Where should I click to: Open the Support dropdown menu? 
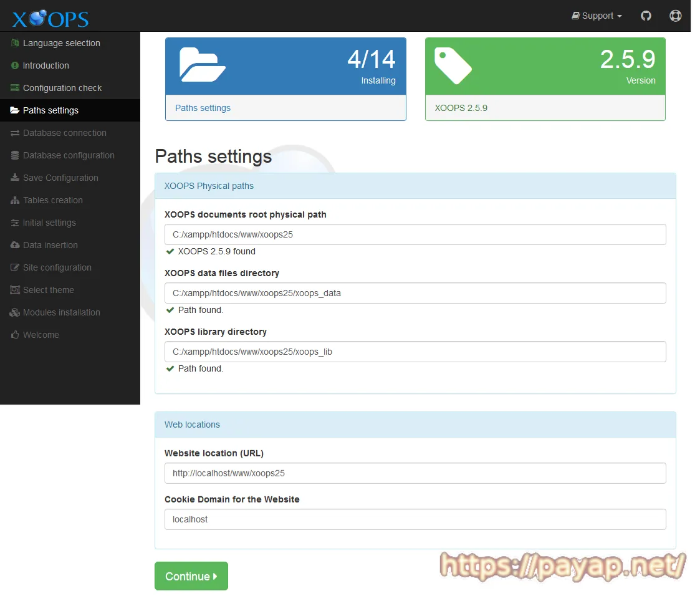pos(597,16)
